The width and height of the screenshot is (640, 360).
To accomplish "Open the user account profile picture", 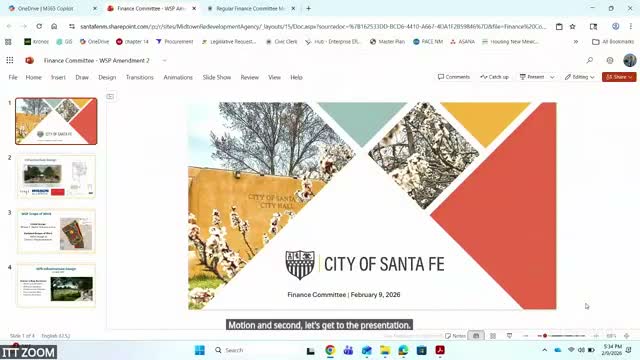I will (x=630, y=60).
